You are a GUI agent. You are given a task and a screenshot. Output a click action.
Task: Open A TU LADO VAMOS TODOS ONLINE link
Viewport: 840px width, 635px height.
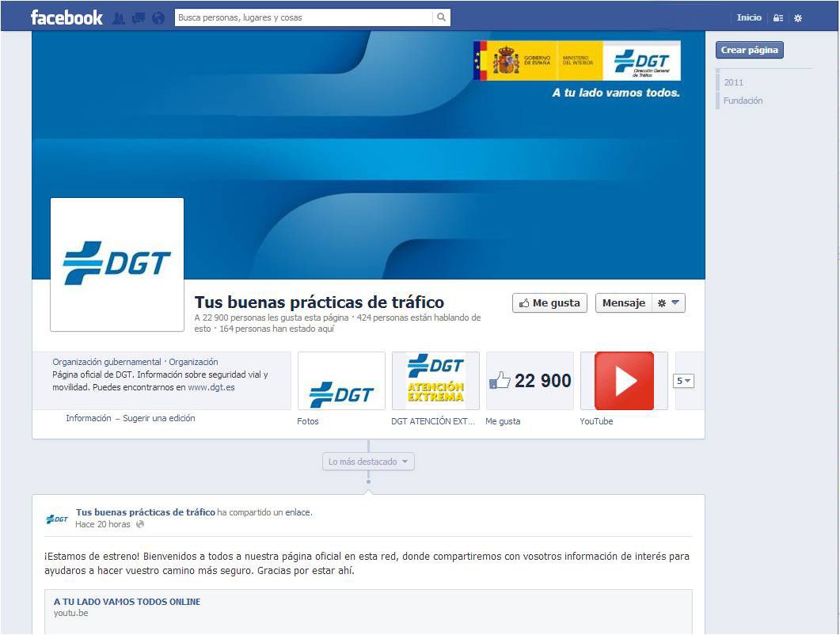[x=127, y=602]
